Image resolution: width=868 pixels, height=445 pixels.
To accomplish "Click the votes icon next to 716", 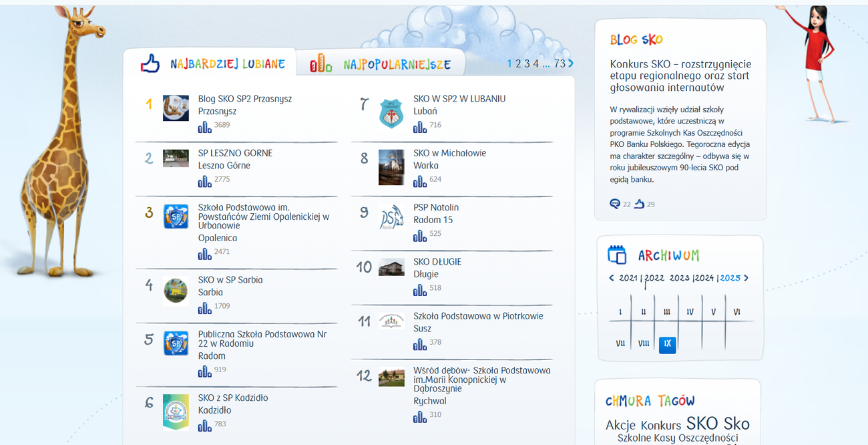I will point(420,127).
